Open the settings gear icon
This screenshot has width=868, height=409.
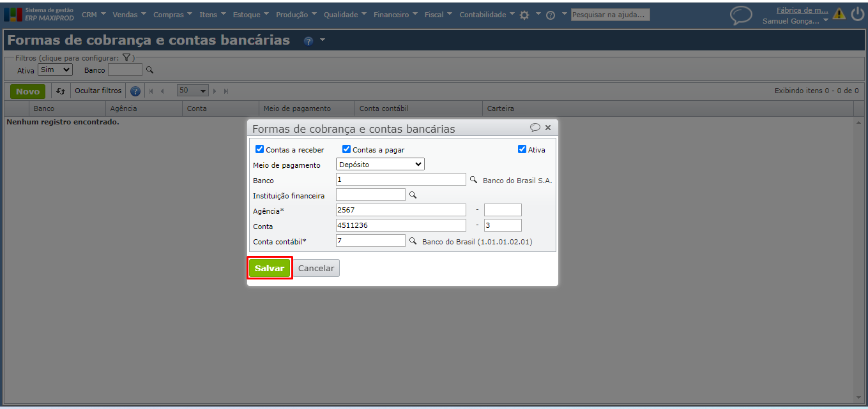pos(524,15)
